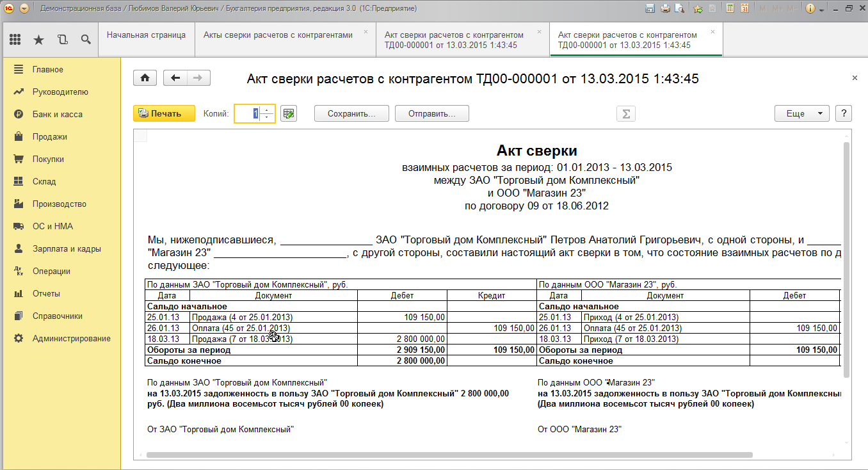Add to favorites star-arrow icon
This screenshot has height=470, width=868.
coord(698,9)
